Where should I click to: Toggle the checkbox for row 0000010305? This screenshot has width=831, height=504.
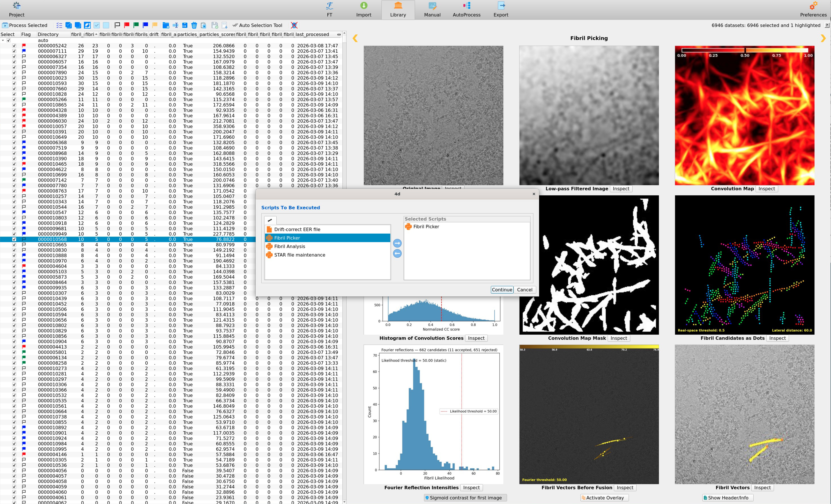tap(14, 460)
